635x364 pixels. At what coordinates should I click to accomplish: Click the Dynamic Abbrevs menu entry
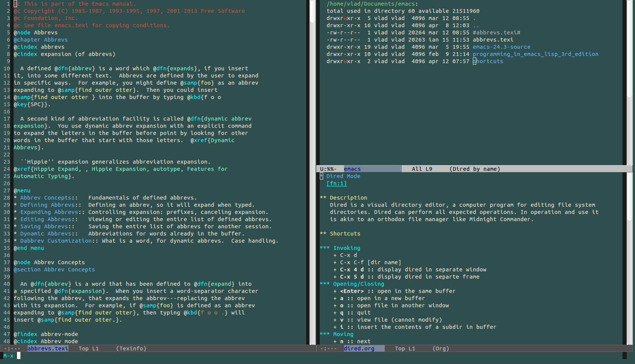[x=46, y=234]
